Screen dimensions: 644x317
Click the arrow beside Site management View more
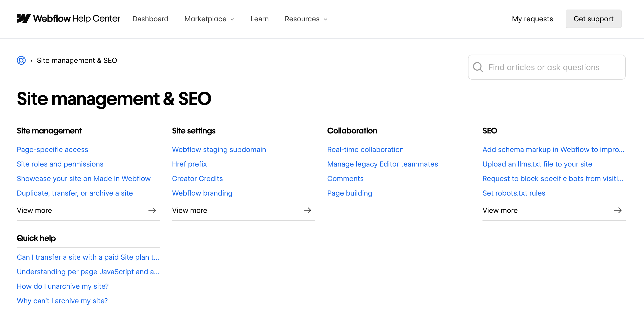pos(152,210)
